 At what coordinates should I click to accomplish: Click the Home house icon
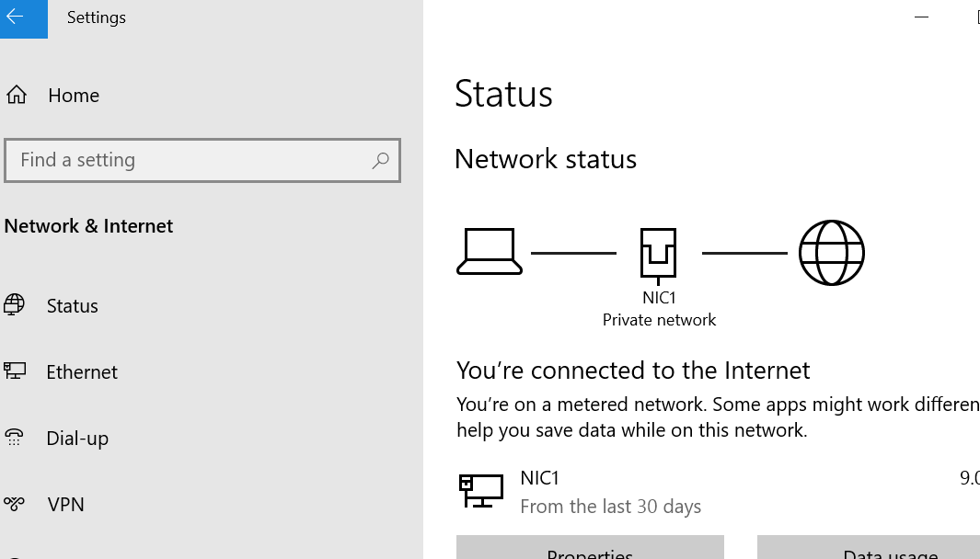point(17,95)
